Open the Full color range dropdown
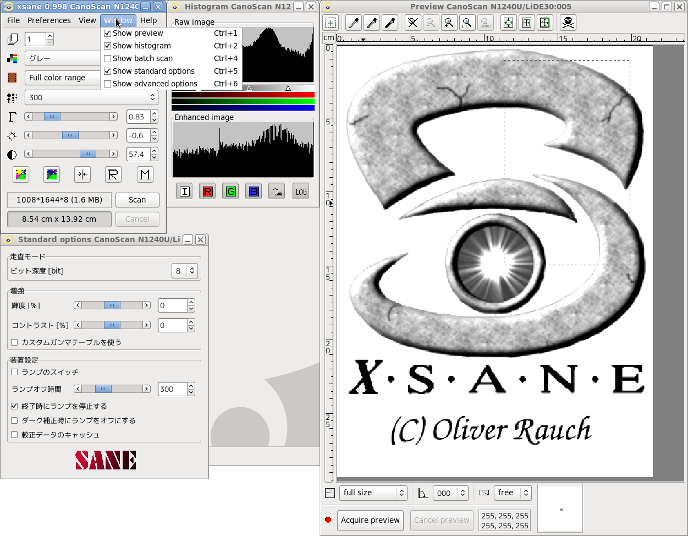 63,78
